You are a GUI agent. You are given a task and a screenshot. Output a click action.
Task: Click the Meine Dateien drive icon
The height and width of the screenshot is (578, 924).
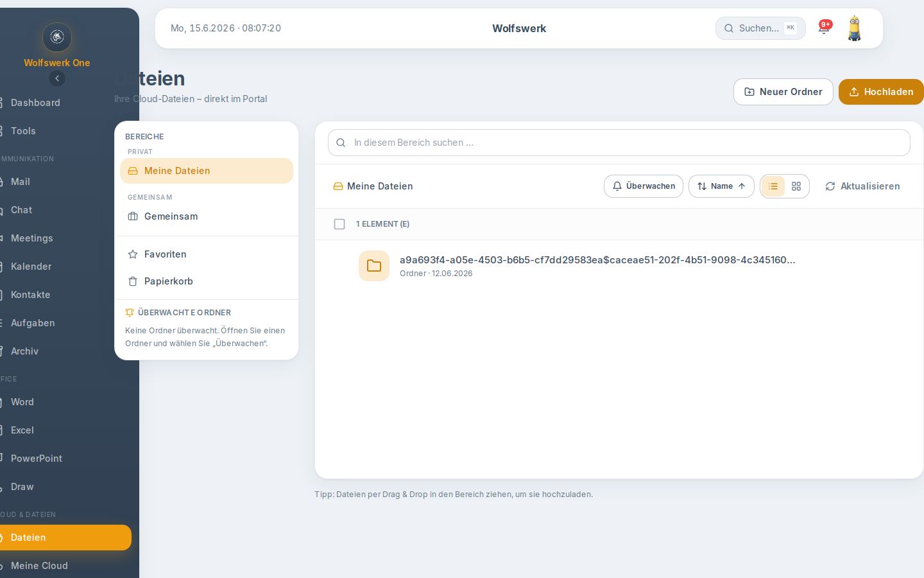pyautogui.click(x=133, y=171)
